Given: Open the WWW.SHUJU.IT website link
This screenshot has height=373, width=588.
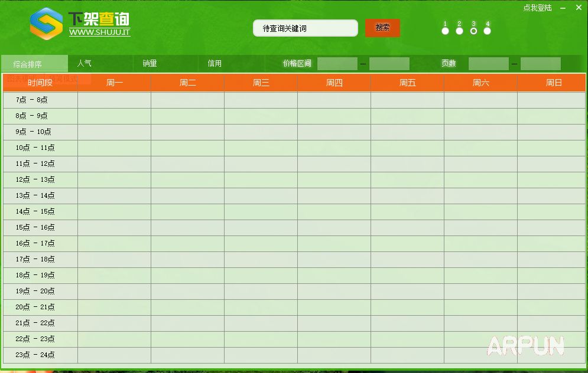Looking at the screenshot, I should click(x=99, y=32).
